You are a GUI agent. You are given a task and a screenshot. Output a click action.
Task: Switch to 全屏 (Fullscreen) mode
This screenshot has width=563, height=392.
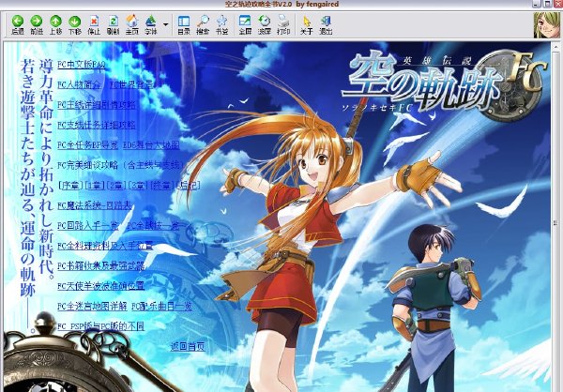245,24
